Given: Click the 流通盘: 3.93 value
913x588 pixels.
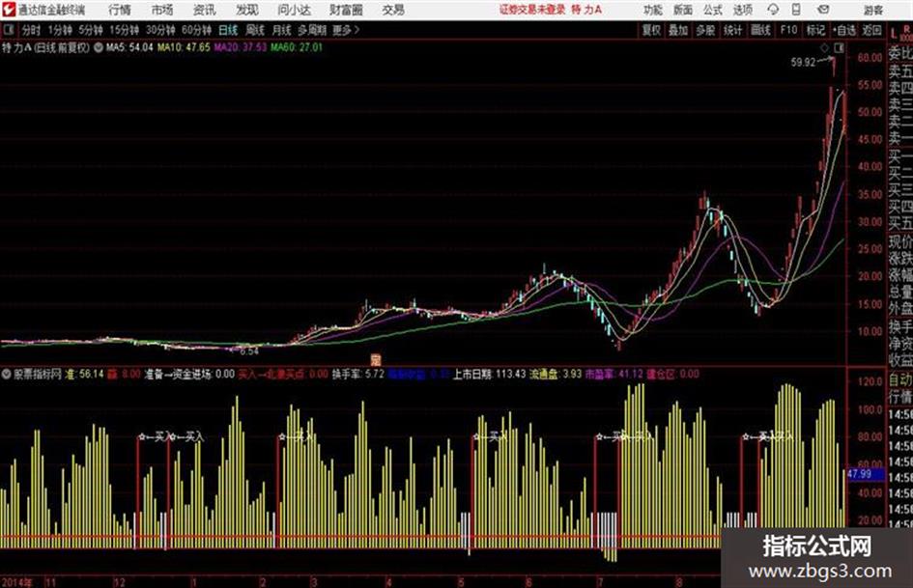Looking at the screenshot, I should 555,375.
